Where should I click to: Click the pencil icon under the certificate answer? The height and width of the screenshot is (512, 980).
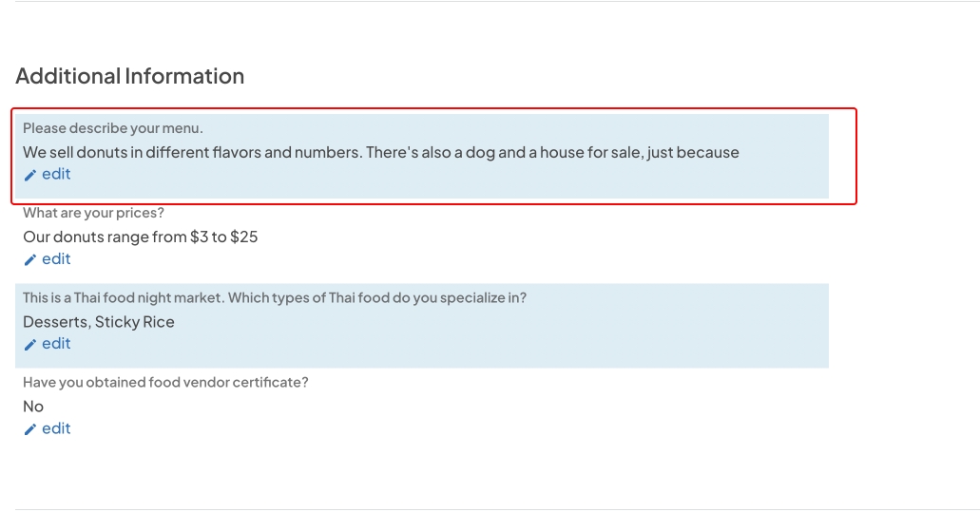coord(29,429)
